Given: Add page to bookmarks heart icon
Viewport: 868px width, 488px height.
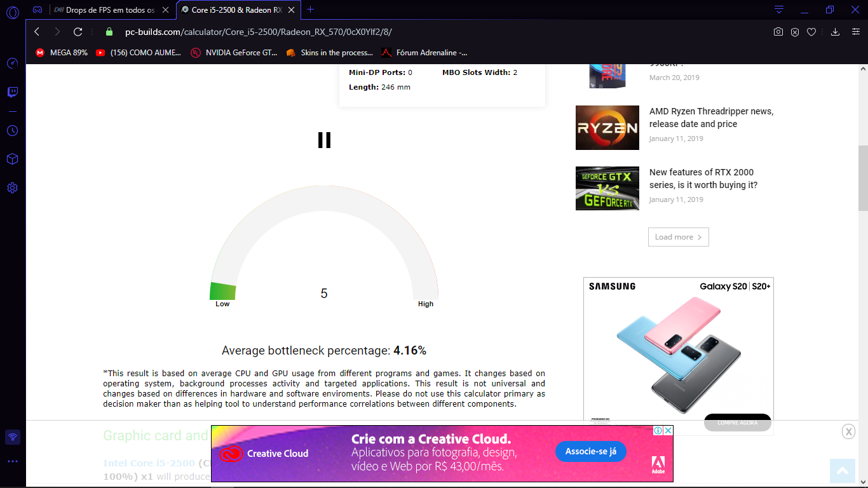Looking at the screenshot, I should (811, 32).
